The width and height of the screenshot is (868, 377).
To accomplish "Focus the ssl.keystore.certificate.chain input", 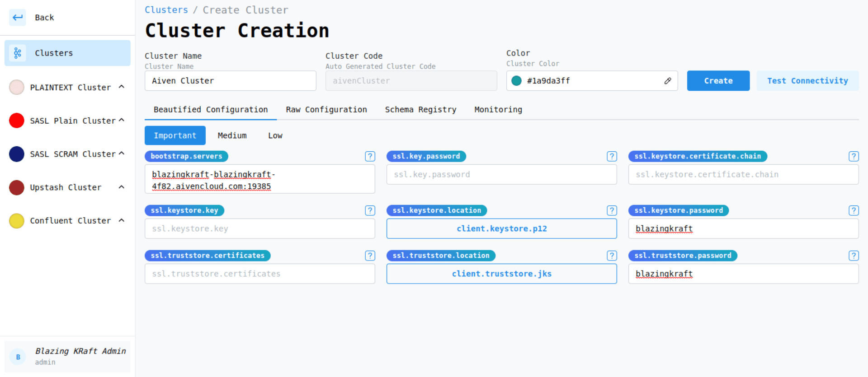I will pyautogui.click(x=744, y=174).
